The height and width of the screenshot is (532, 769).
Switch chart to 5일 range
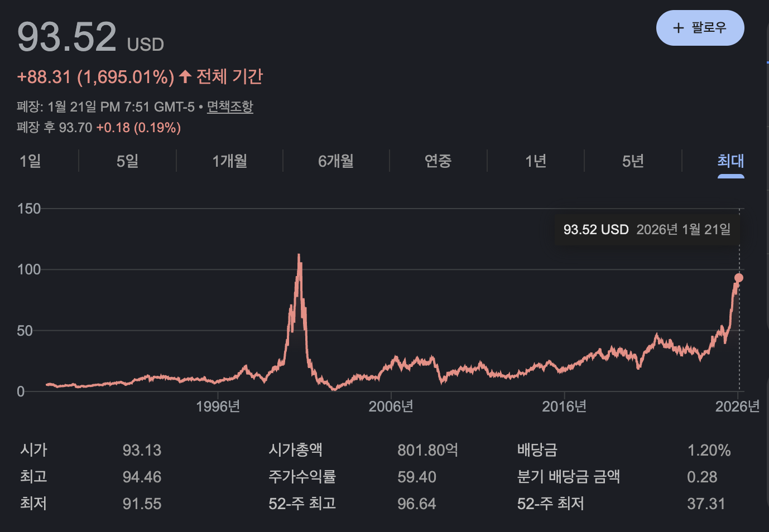pos(127,161)
